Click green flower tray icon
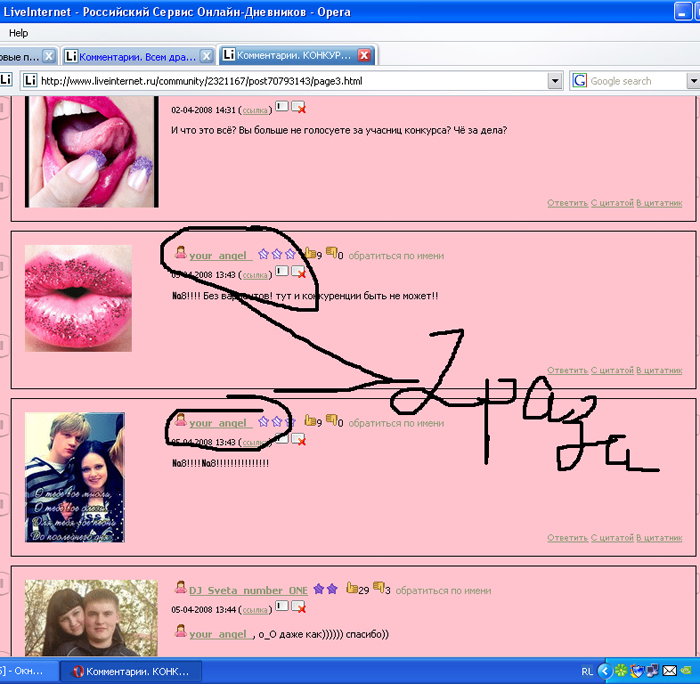Viewport: 700px width, 684px height. click(621, 671)
